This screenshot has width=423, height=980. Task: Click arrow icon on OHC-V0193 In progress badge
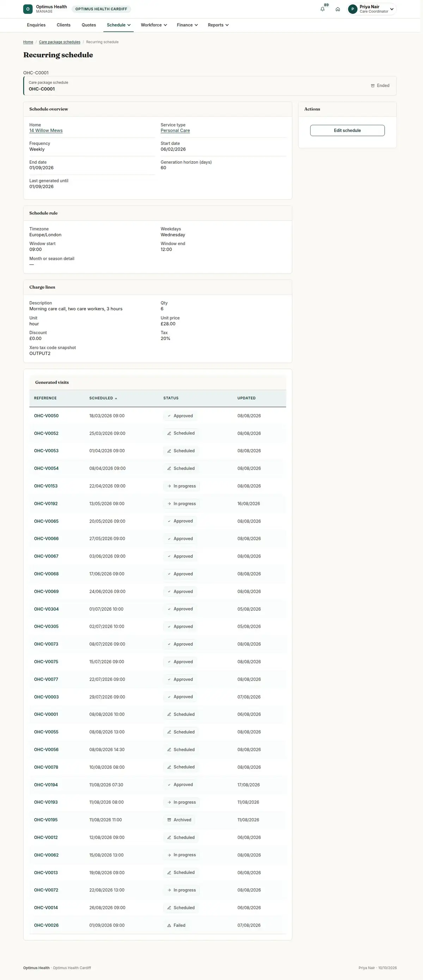click(x=169, y=802)
